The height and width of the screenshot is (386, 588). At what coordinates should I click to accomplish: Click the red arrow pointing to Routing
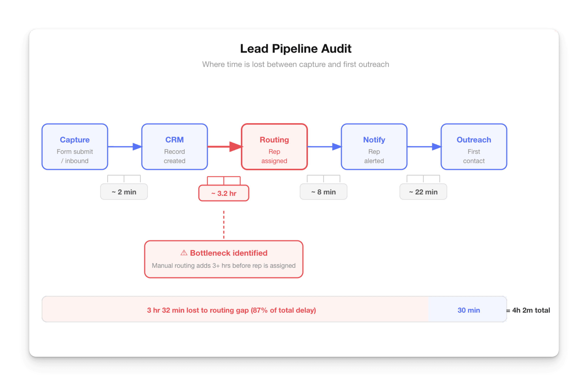[x=224, y=147]
